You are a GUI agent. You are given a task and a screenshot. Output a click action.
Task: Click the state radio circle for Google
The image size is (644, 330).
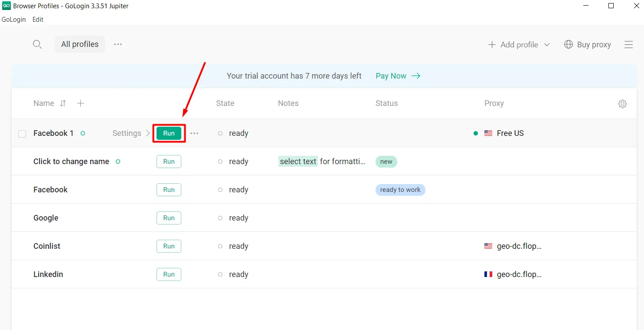[x=220, y=218]
